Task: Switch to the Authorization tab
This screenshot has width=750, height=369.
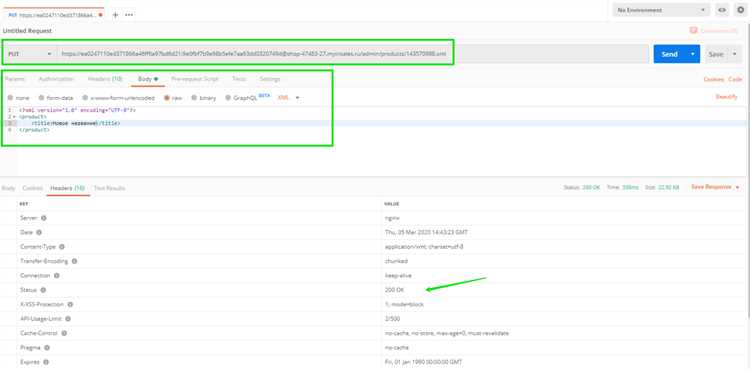Action: (x=56, y=79)
